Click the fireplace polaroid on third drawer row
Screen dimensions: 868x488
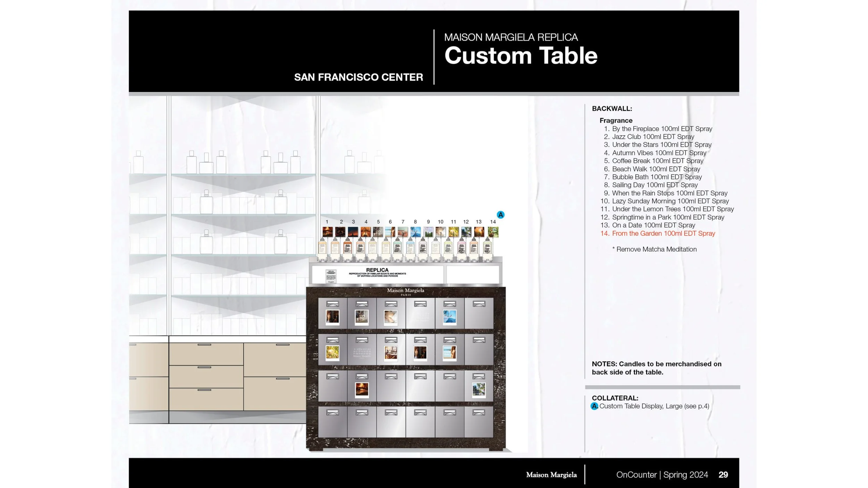(x=362, y=390)
